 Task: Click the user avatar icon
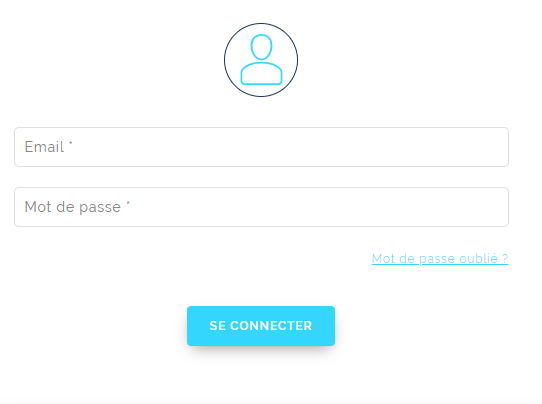click(261, 60)
